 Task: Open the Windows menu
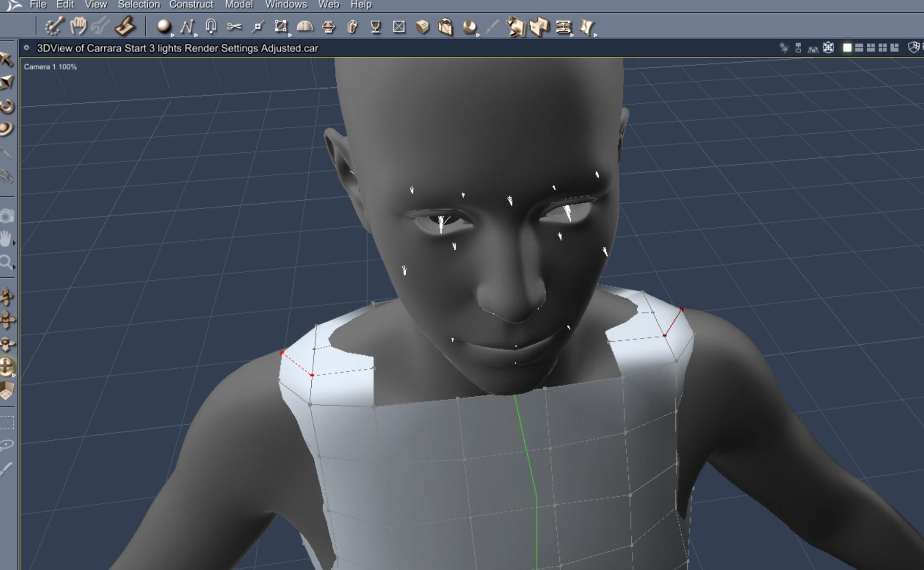coord(286,4)
